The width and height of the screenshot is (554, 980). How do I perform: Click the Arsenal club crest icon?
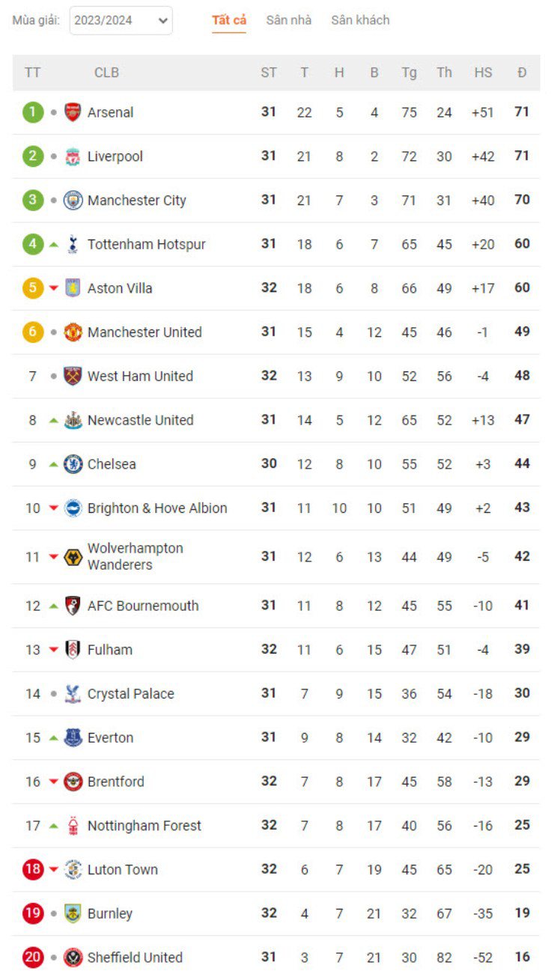pyautogui.click(x=73, y=112)
